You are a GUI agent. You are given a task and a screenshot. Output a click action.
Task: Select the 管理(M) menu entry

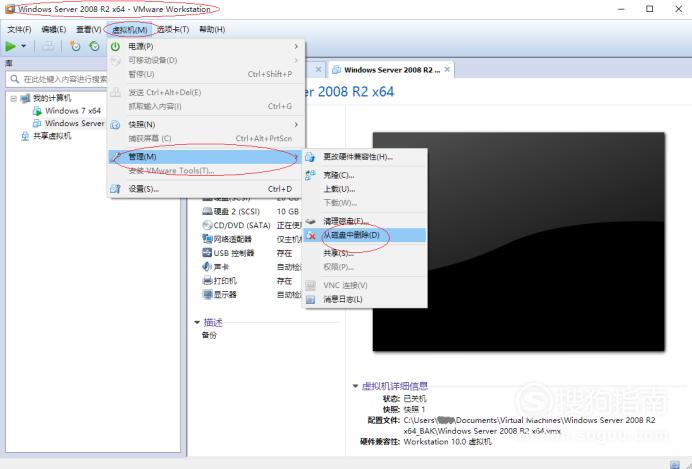coord(206,157)
